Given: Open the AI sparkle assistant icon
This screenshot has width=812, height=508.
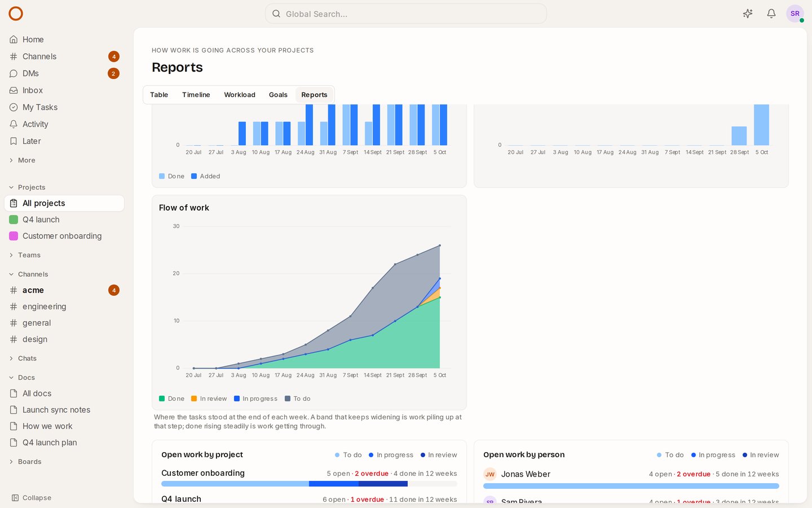Looking at the screenshot, I should point(748,14).
